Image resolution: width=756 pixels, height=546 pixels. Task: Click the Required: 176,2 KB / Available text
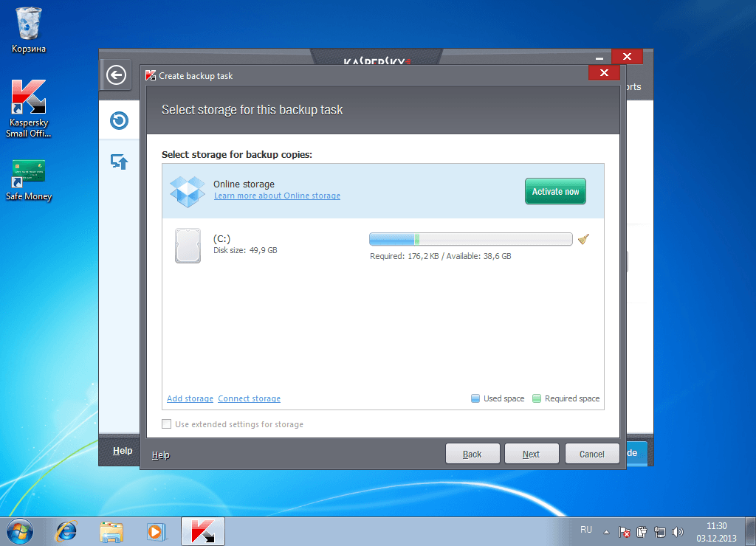click(441, 256)
